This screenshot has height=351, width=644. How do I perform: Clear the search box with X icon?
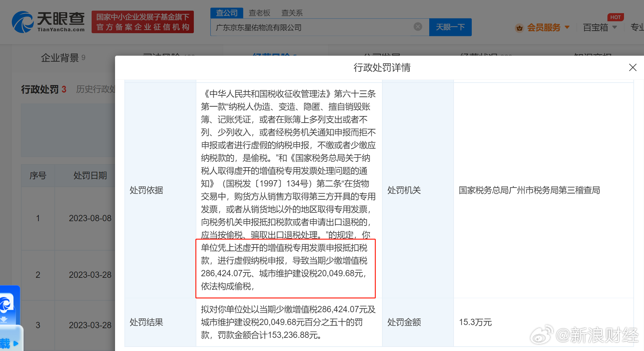(418, 27)
